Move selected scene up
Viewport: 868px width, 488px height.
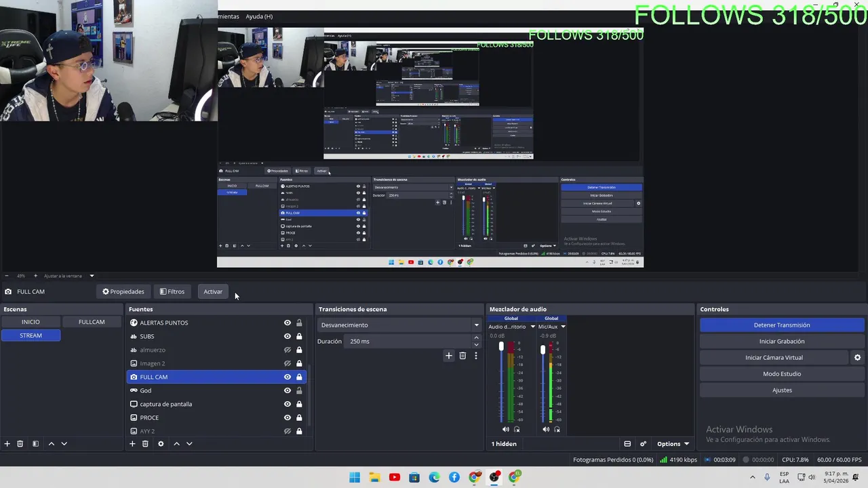51,444
